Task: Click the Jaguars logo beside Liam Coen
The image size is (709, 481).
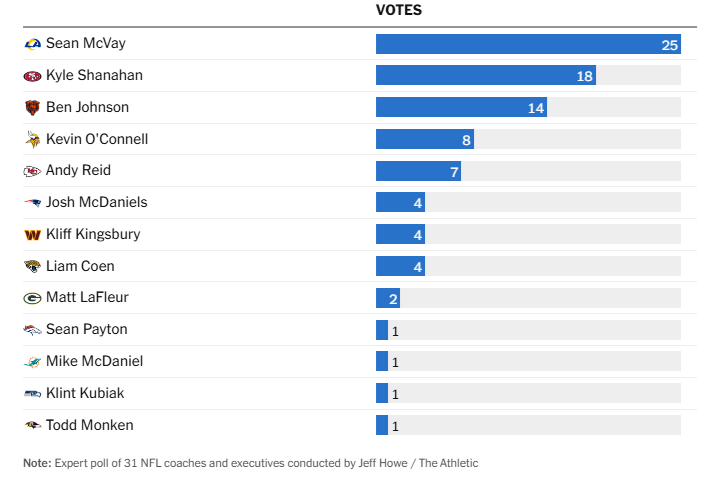Action: (x=32, y=266)
